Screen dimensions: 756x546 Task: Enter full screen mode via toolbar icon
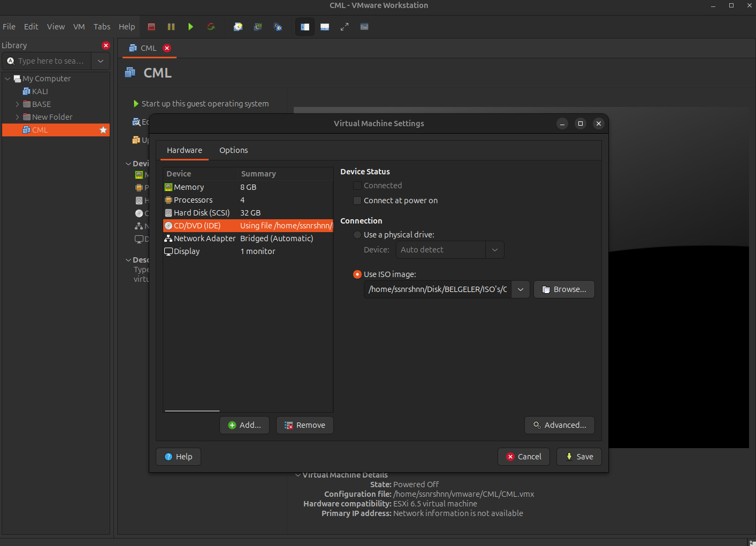point(345,27)
